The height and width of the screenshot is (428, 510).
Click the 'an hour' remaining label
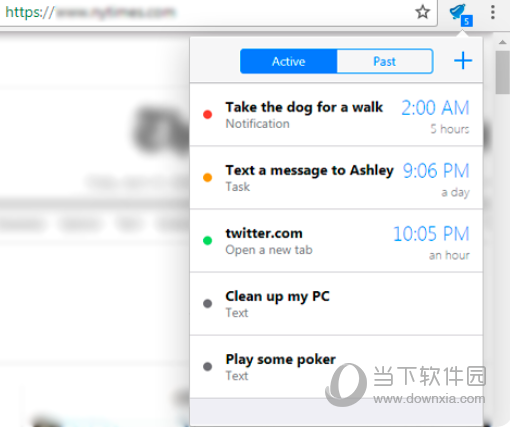tap(449, 255)
